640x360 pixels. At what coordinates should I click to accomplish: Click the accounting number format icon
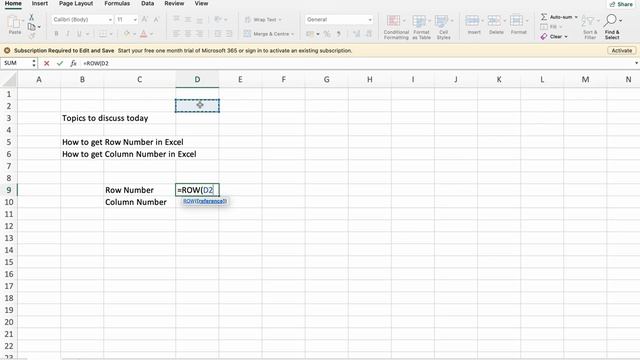click(x=310, y=34)
